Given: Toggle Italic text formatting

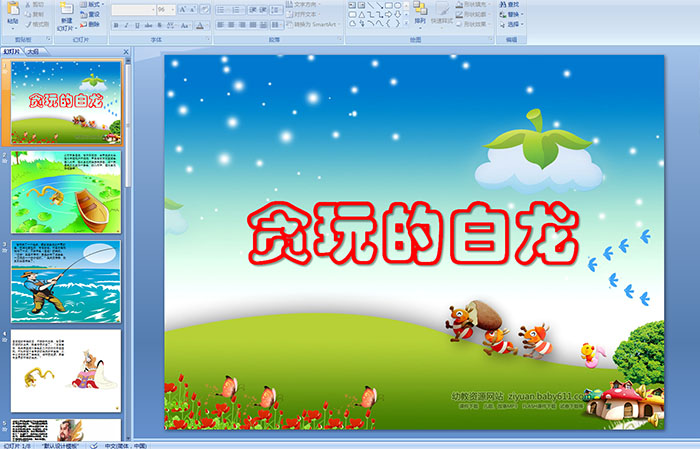Looking at the screenshot, I should click(127, 25).
